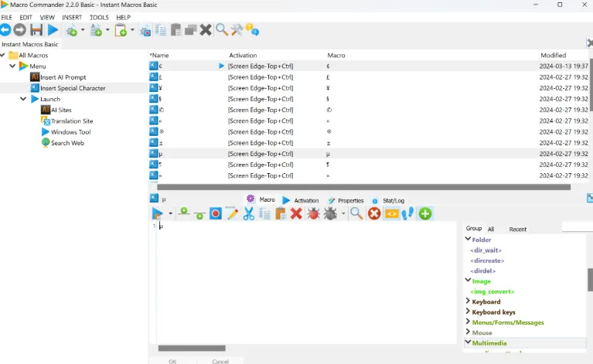This screenshot has height=364, width=593.
Task: Open the VIEW menu
Action: tap(47, 17)
